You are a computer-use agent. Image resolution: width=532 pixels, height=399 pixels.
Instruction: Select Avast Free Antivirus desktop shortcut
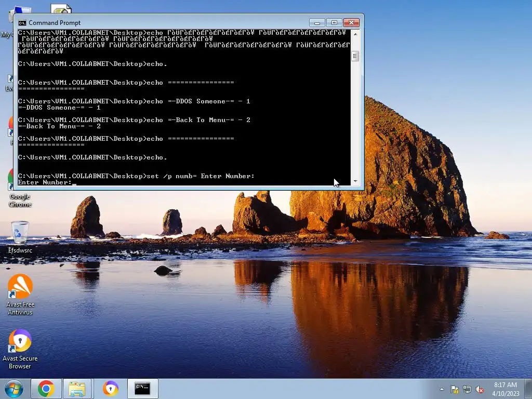(20, 295)
